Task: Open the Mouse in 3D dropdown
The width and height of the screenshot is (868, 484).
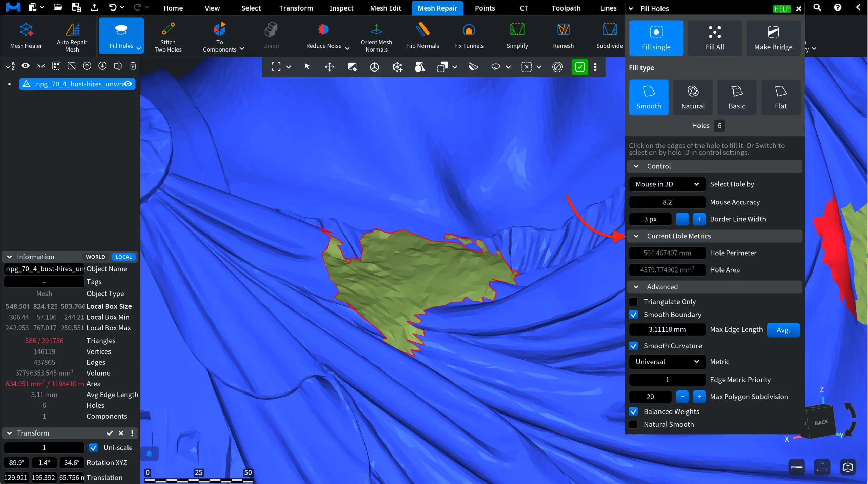Action: tap(667, 184)
